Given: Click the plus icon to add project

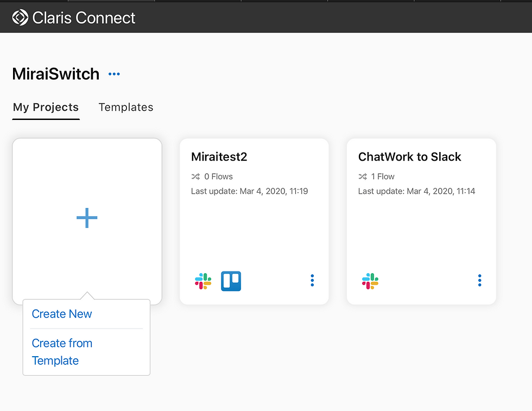Looking at the screenshot, I should pos(87,218).
